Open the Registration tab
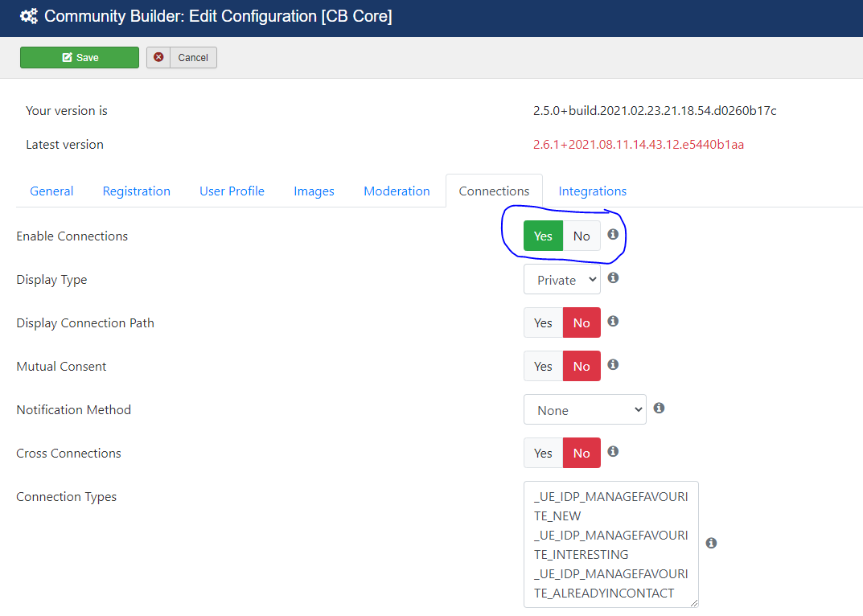 (x=137, y=191)
